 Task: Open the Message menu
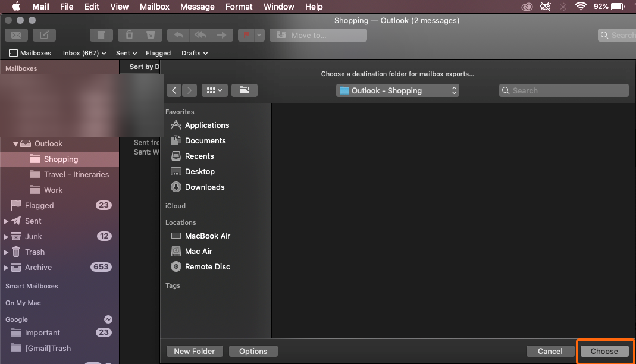(197, 7)
